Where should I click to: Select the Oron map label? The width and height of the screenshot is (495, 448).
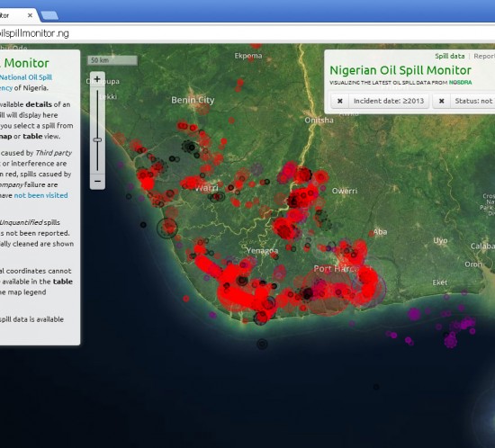(473, 264)
